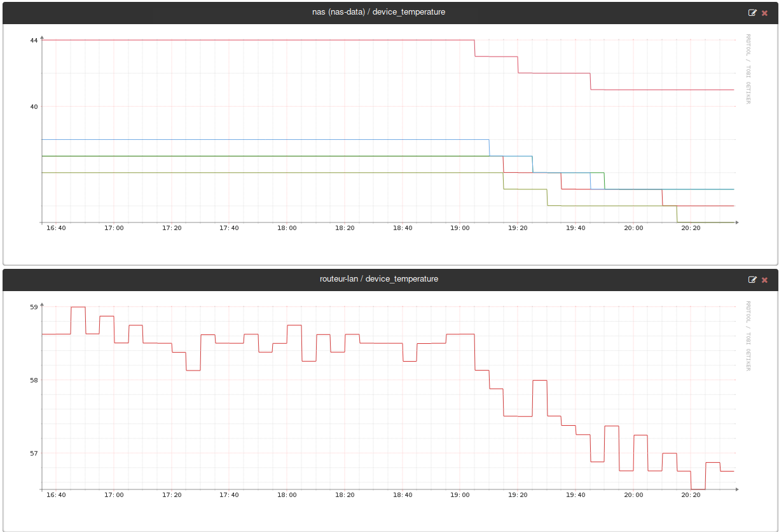Click the 59 label on routeur-lan y-axis
This screenshot has width=779, height=532.
coord(34,307)
